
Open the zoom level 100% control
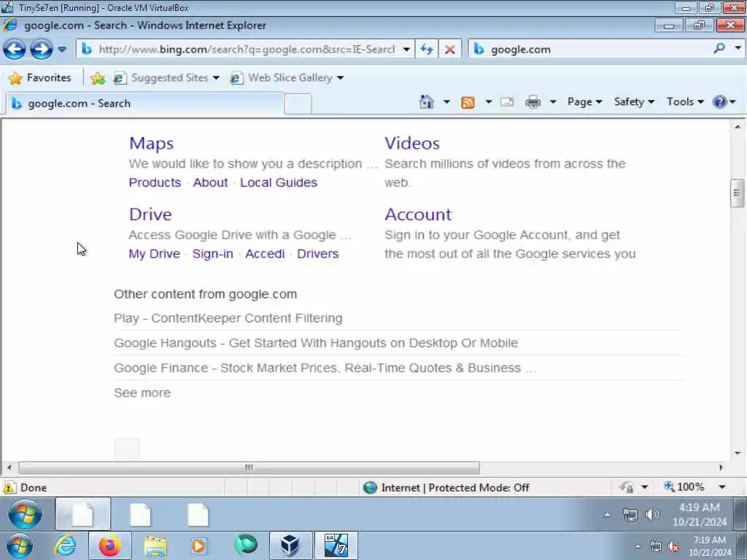coord(684,487)
